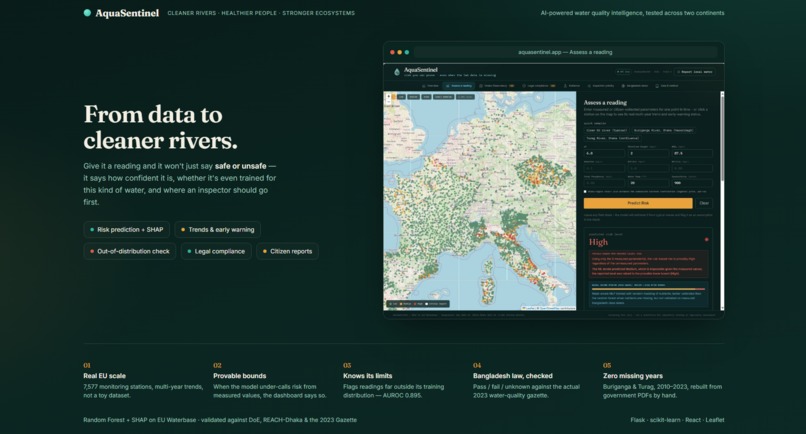Click the teal AquaSentinel logo dot
806x434 pixels.
tap(87, 13)
